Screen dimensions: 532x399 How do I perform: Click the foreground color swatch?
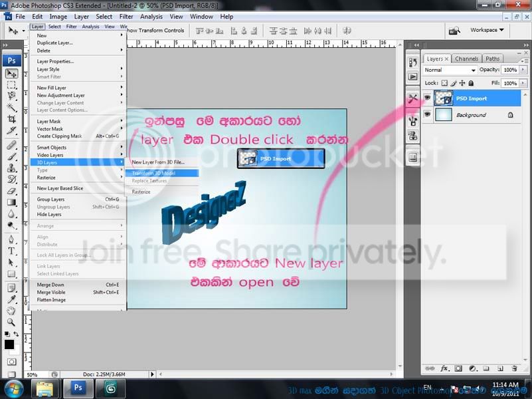pyautogui.click(x=9, y=344)
